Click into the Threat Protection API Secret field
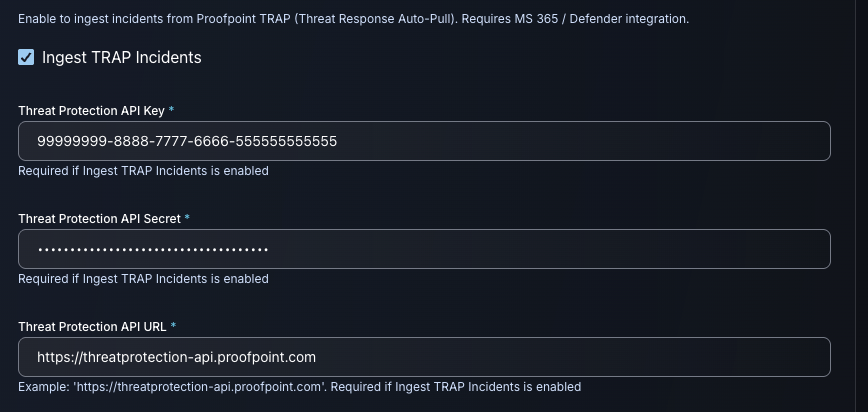Screen dimensions: 868x412 click(x=424, y=249)
